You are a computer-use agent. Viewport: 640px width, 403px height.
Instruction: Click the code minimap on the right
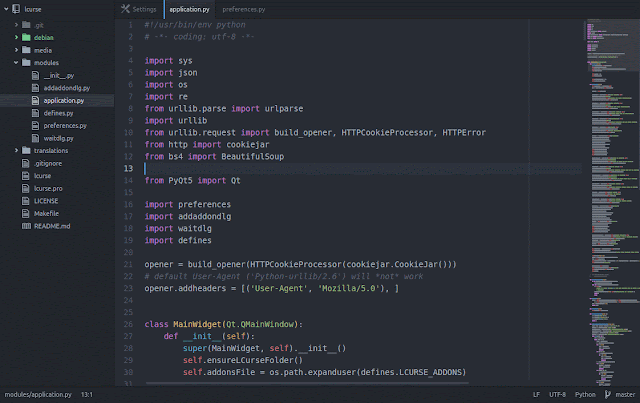click(x=611, y=202)
